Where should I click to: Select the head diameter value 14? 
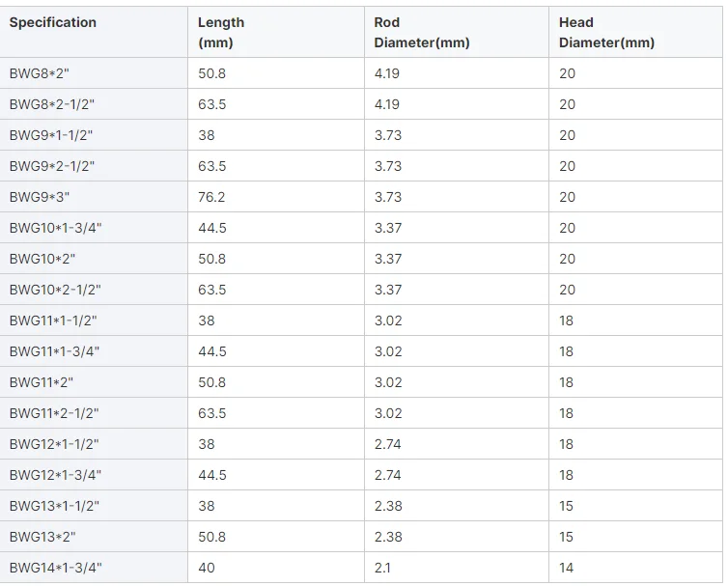pyautogui.click(x=566, y=568)
